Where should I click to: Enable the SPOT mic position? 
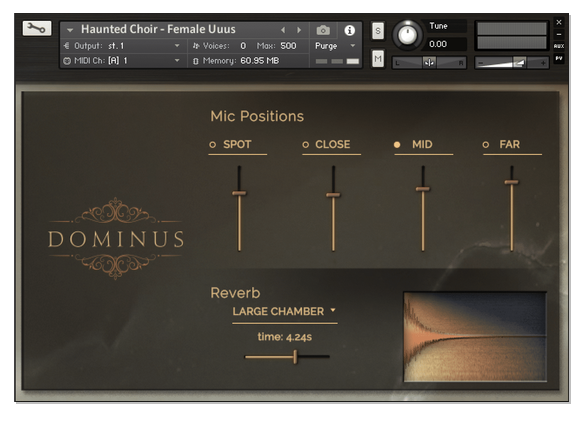coord(213,145)
